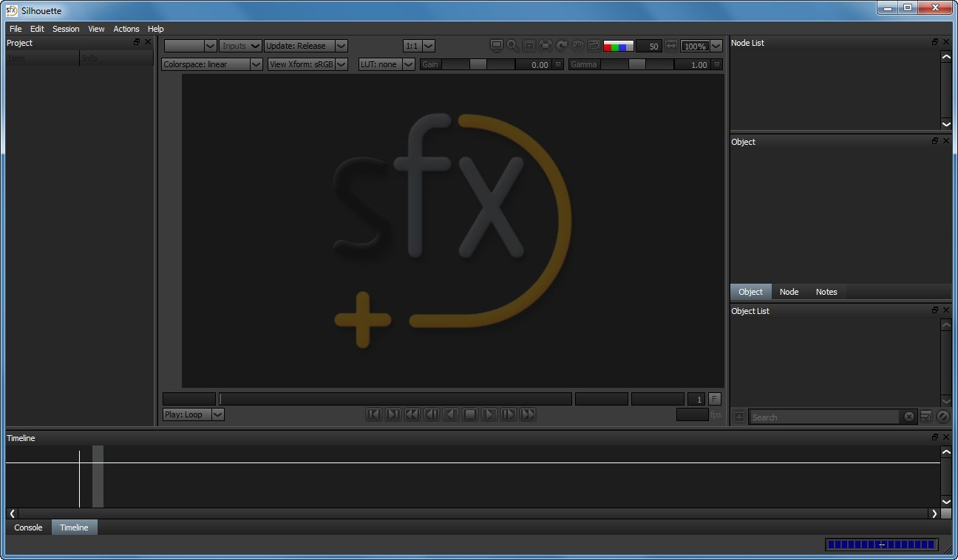Toggle the RGB channel display button
Screen dimensions: 958x560
(x=619, y=46)
